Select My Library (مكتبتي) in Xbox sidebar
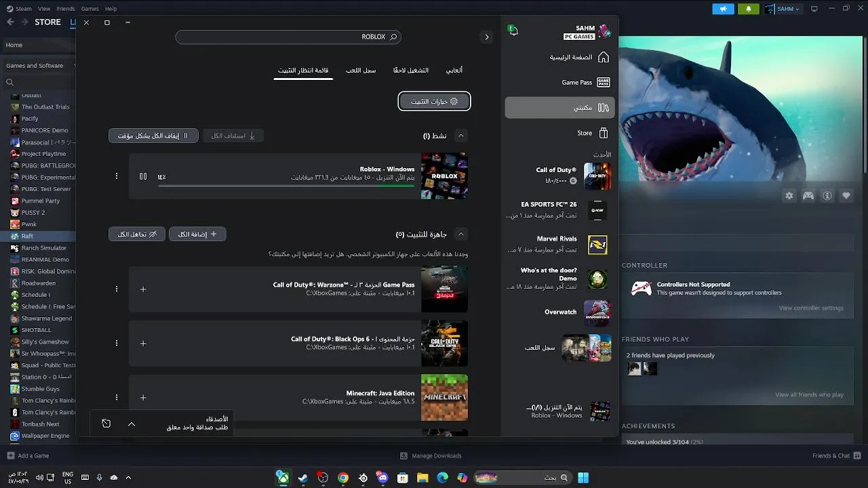Image resolution: width=868 pixels, height=488 pixels. coord(560,108)
